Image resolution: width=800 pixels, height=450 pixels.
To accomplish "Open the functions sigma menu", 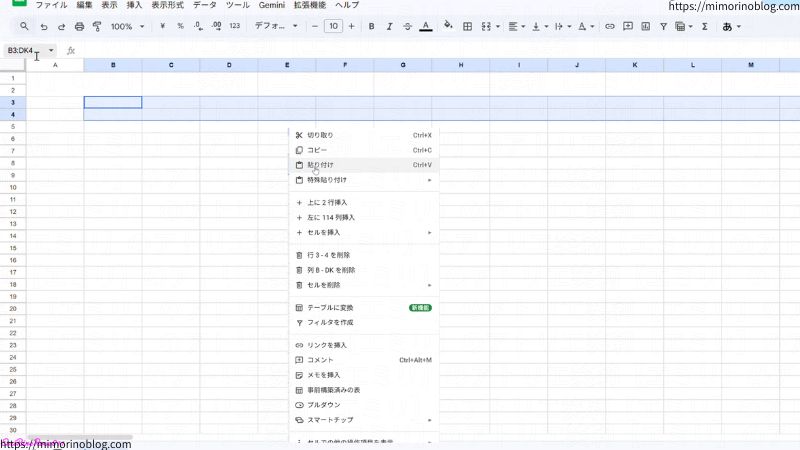I will pos(705,27).
